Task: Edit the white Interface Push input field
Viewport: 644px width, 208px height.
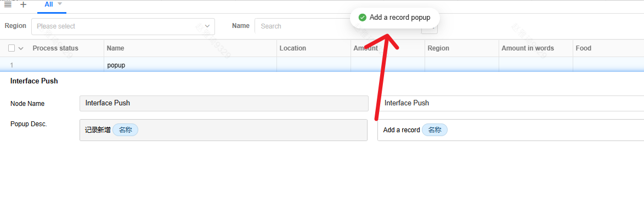Action: (511, 103)
